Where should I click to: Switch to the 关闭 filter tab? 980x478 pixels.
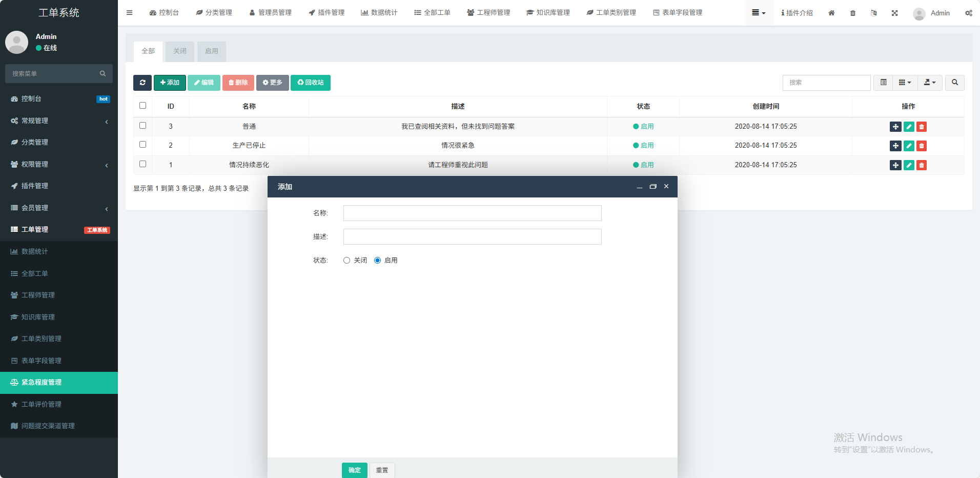pyautogui.click(x=180, y=51)
